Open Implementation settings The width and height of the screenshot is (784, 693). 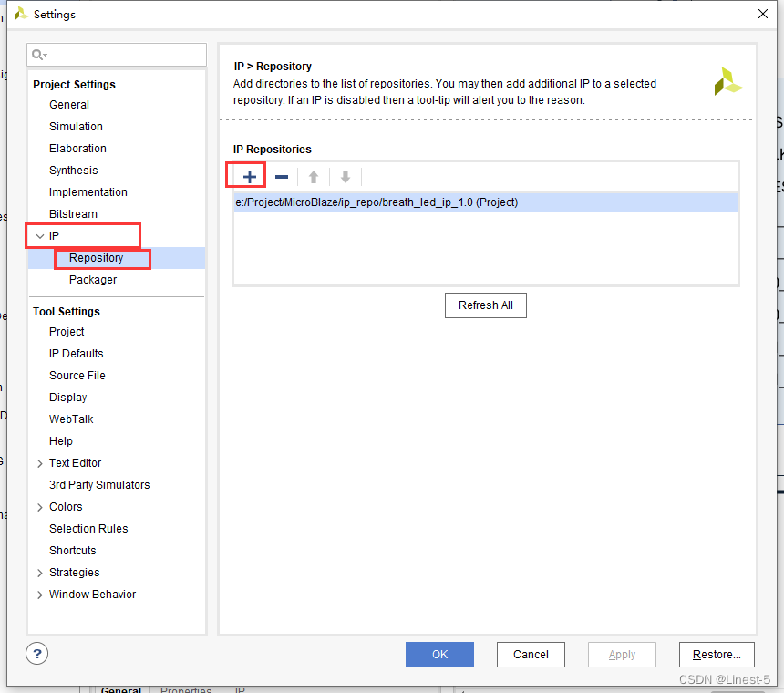coord(88,192)
